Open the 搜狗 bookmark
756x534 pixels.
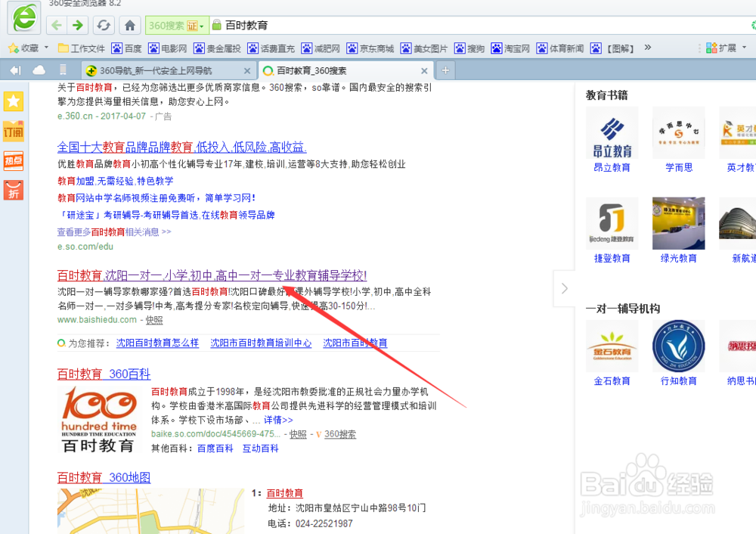point(469,48)
